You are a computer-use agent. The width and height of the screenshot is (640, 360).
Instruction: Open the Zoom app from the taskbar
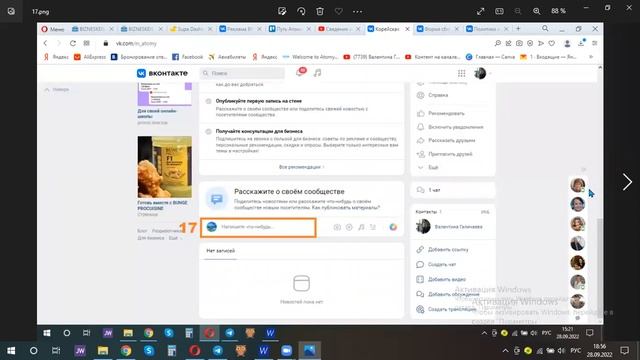point(287,351)
